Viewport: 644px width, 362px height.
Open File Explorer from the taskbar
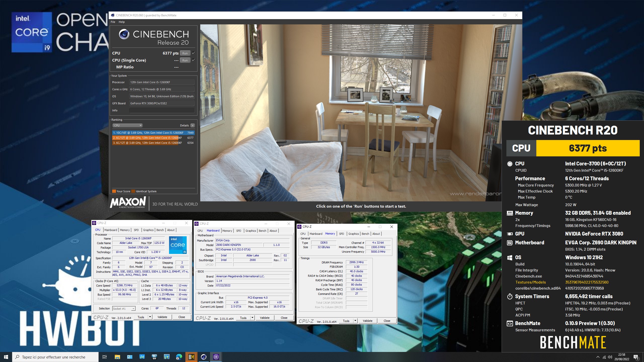tap(117, 357)
